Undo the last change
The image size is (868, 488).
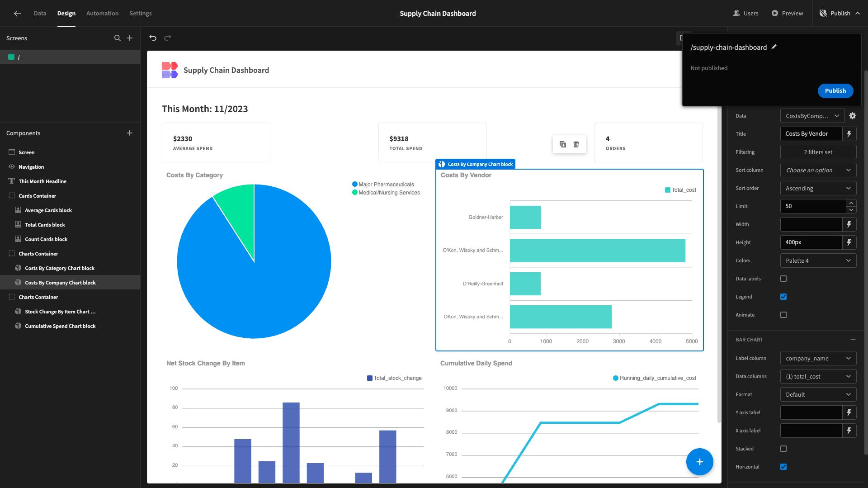click(x=153, y=38)
